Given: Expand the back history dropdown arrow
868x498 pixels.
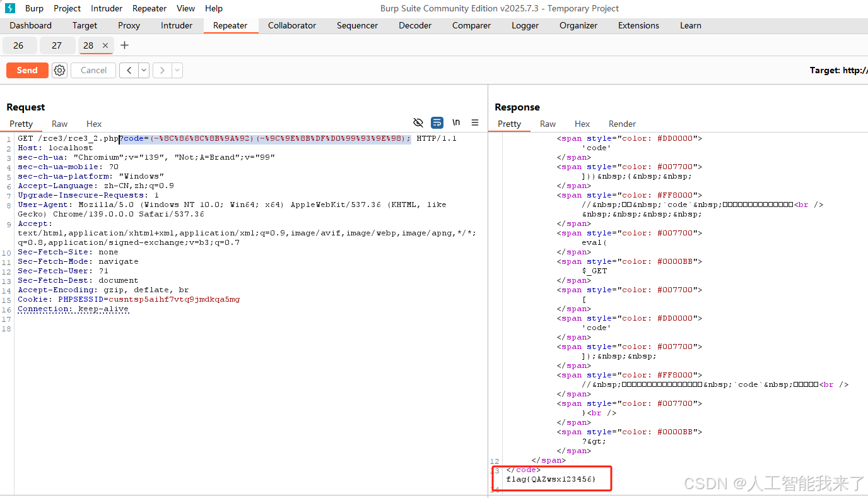Looking at the screenshot, I should click(144, 70).
